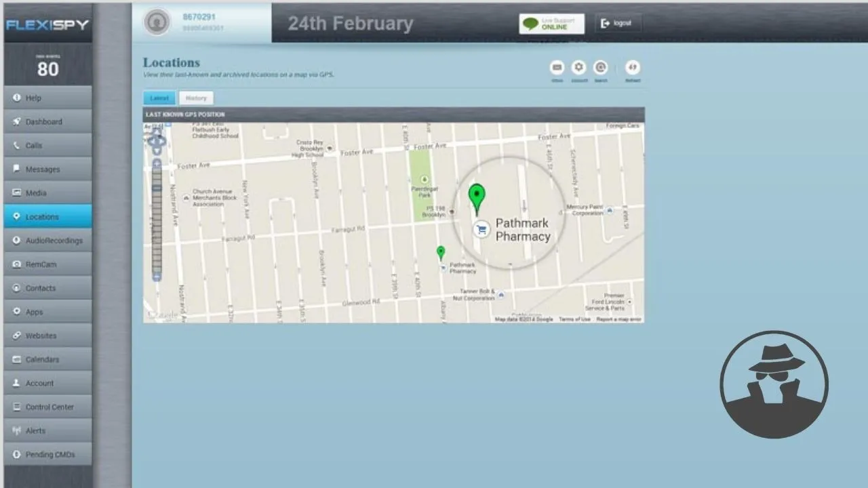Switch to the History tab
The image size is (868, 488).
pyautogui.click(x=196, y=98)
